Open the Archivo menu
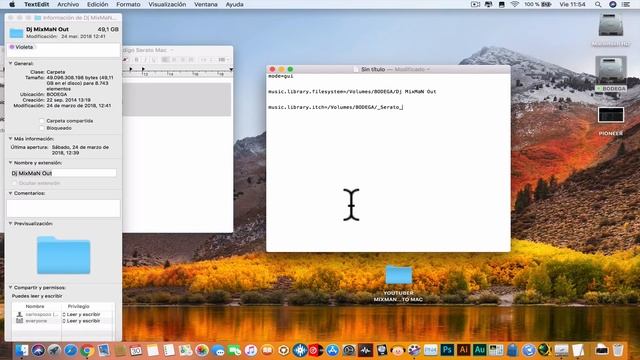The height and width of the screenshot is (360, 640). point(68,4)
